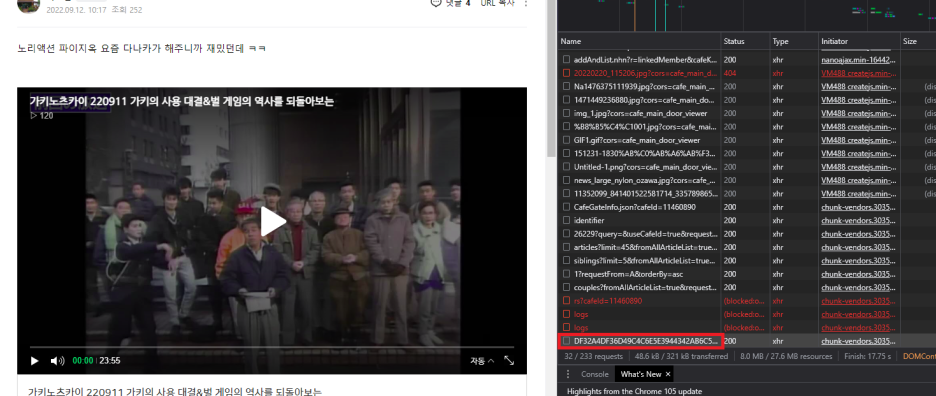
Task: Open the video title link in player overlay
Action: pyautogui.click(x=181, y=102)
